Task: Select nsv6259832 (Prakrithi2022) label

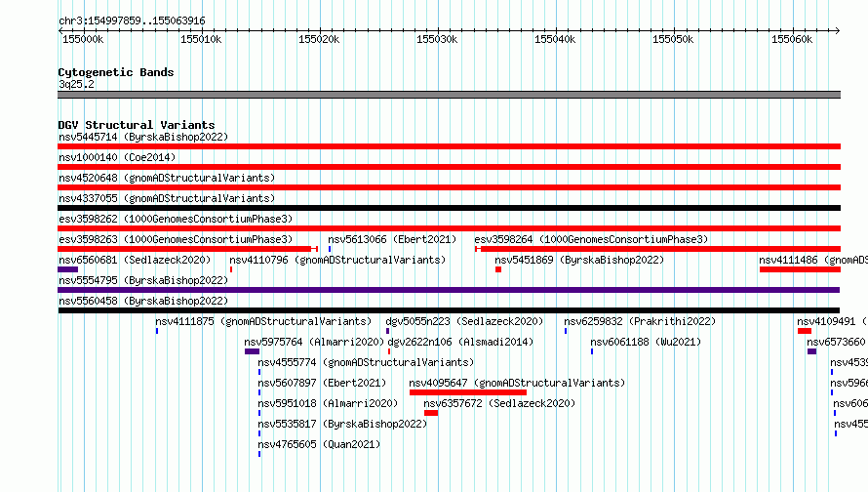Action: coord(640,321)
